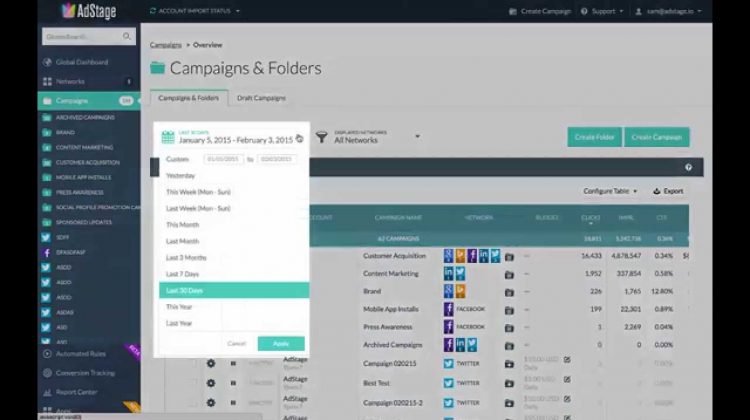Open the Networks sidebar item
The height and width of the screenshot is (420, 750).
click(70, 82)
